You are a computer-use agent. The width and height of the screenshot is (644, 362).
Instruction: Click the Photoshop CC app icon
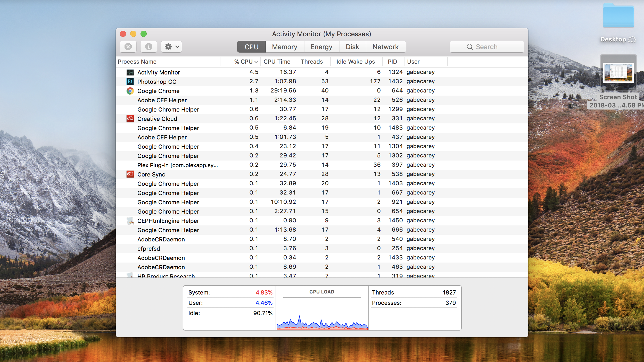pyautogui.click(x=130, y=81)
